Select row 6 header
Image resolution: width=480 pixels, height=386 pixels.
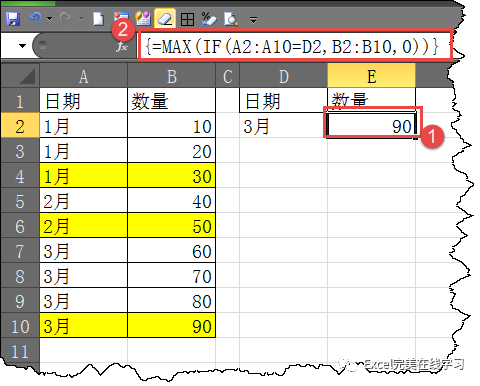point(20,225)
